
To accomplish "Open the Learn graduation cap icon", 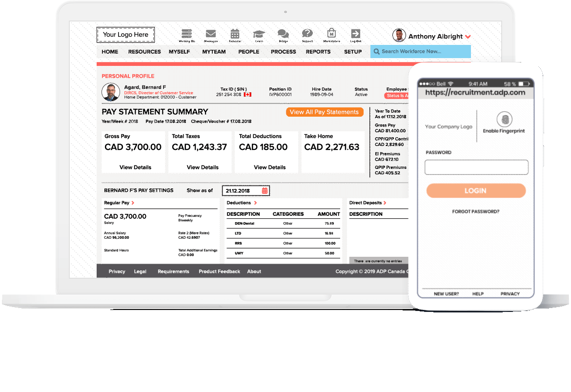I will coord(259,34).
